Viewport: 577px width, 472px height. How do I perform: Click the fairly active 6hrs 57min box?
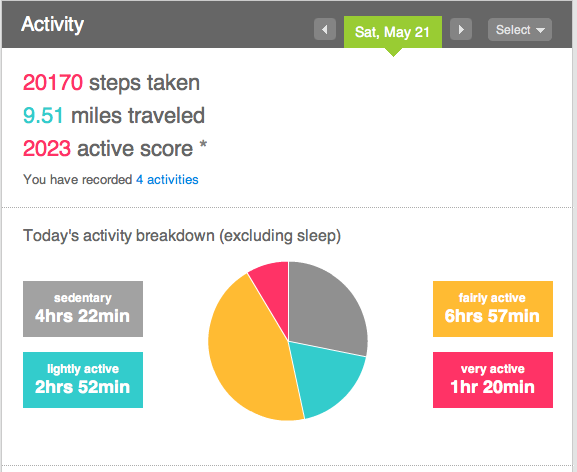pos(493,309)
